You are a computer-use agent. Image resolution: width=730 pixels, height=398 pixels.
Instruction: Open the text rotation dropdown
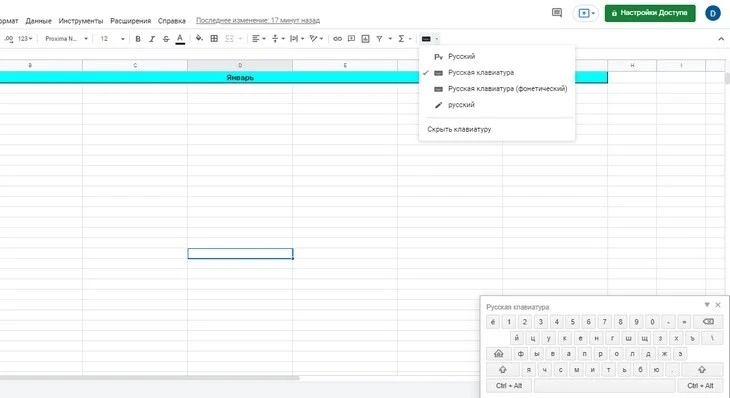[x=316, y=39]
